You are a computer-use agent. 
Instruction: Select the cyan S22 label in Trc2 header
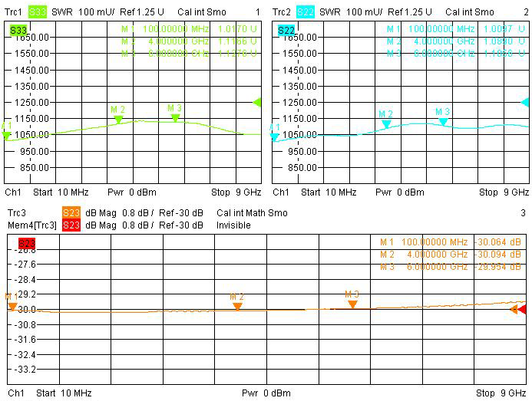pos(306,12)
